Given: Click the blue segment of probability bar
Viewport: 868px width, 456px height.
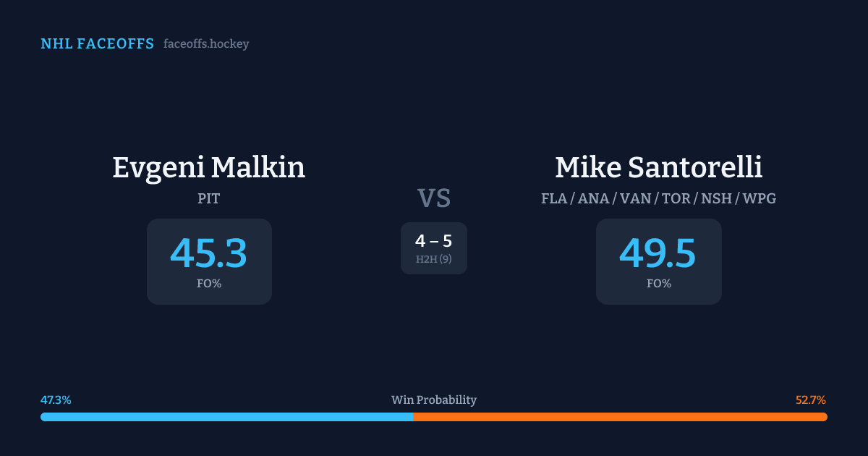Looking at the screenshot, I should [226, 417].
